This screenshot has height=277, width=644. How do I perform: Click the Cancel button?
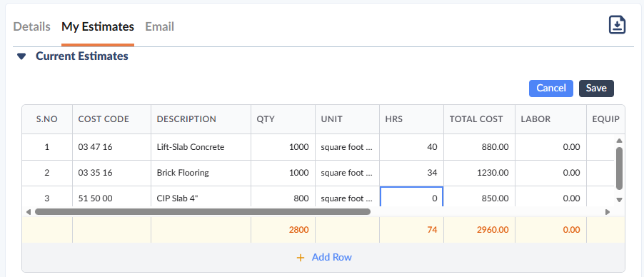click(x=550, y=89)
